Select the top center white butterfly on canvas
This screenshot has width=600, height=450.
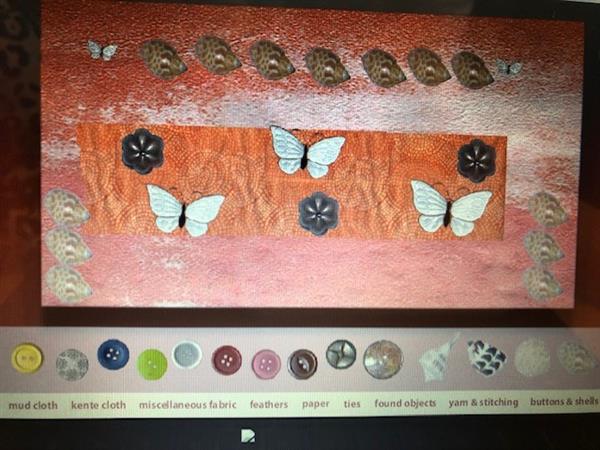tap(307, 152)
